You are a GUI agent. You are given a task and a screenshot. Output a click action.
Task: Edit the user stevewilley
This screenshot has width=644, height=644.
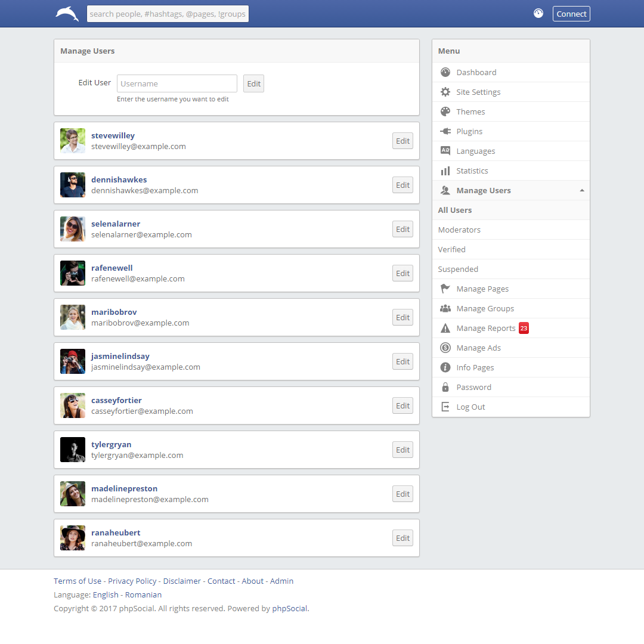[x=402, y=141]
